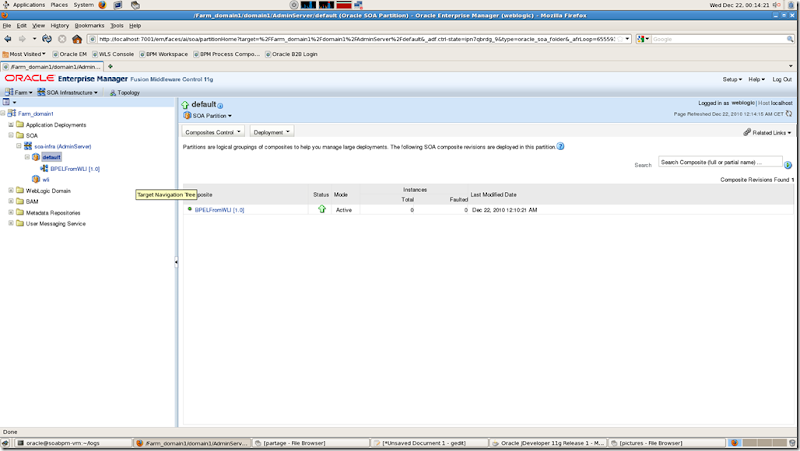The width and height of the screenshot is (800, 451).
Task: Open the Tools menu
Action: coord(117,26)
